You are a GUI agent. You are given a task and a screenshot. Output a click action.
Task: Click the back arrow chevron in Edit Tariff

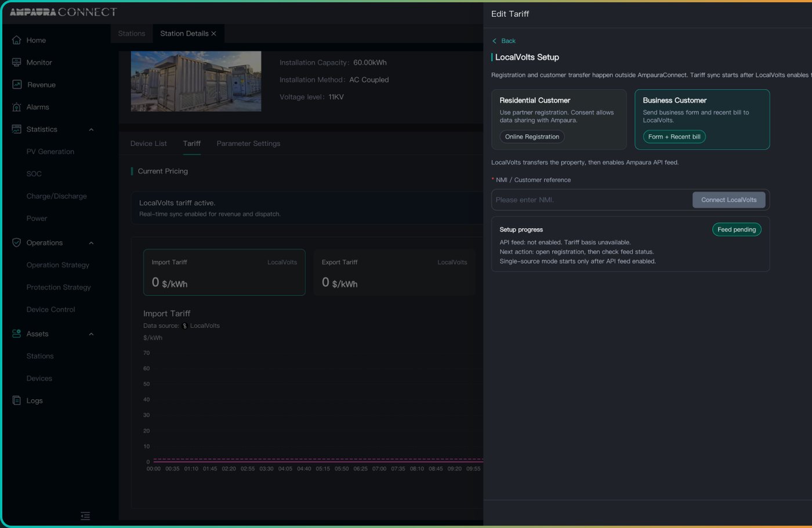[494, 41]
